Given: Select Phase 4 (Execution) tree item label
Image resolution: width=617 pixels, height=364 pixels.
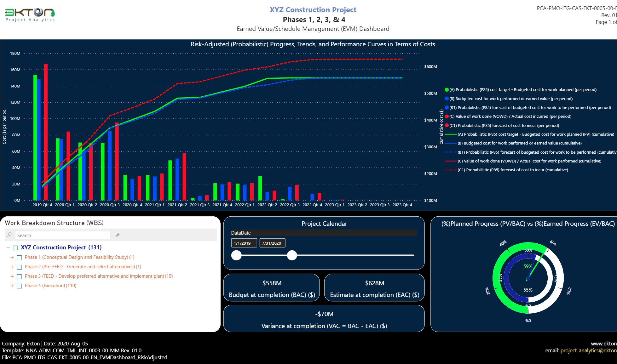Looking at the screenshot, I should click(50, 286).
